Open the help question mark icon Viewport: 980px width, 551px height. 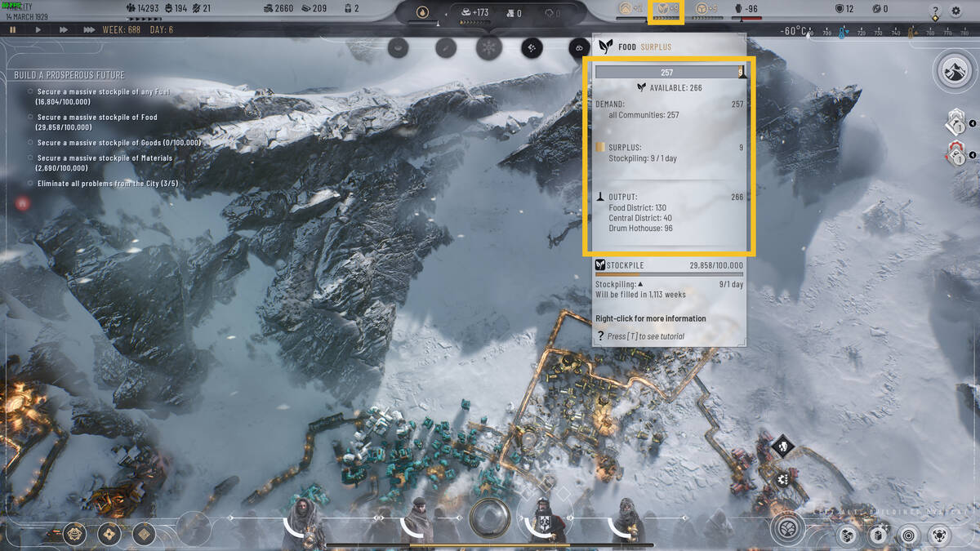coord(935,11)
